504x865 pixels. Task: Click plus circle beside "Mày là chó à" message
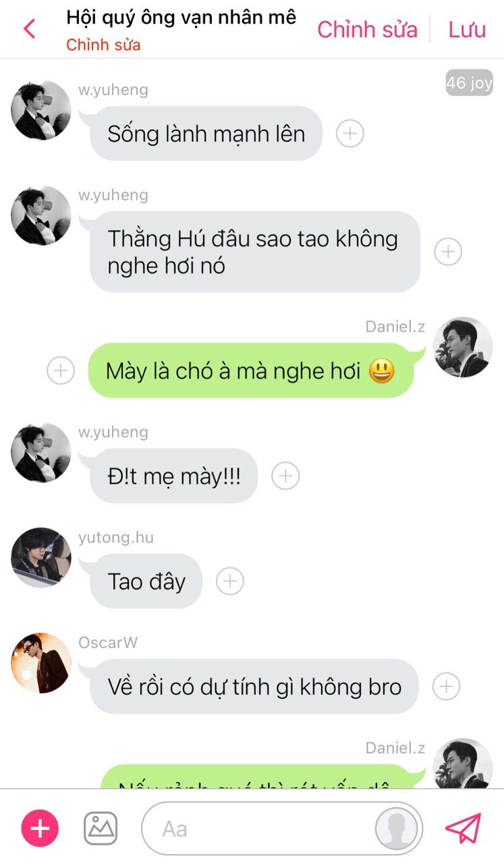pos(60,371)
